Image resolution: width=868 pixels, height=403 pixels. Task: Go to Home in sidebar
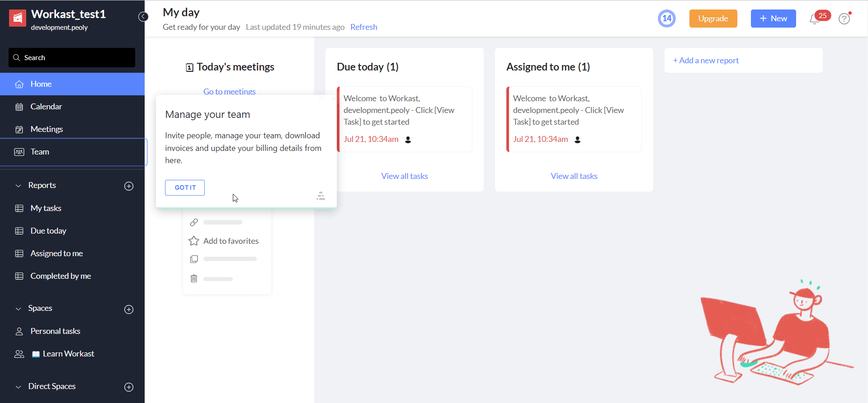click(72, 84)
